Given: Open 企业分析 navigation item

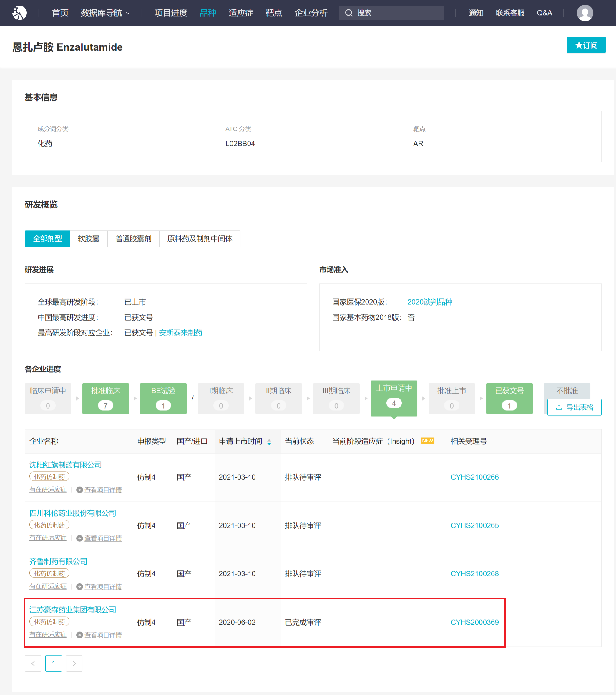Looking at the screenshot, I should click(x=311, y=13).
